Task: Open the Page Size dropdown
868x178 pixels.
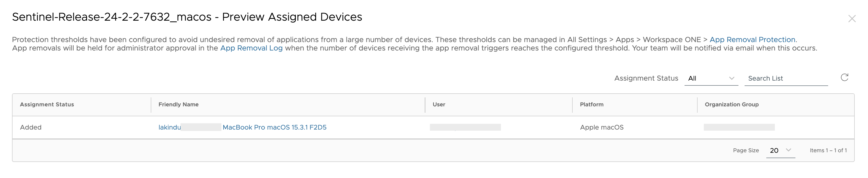Action: 780,150
